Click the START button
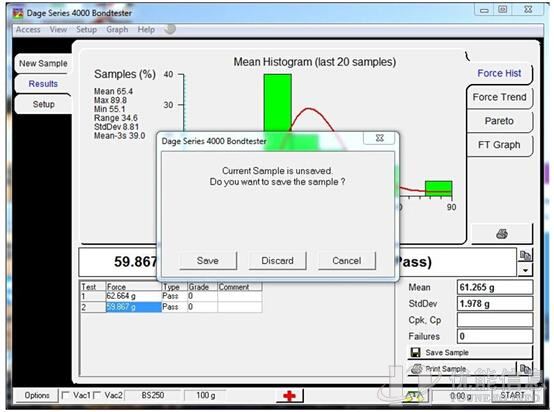The image size is (554, 412). click(512, 395)
